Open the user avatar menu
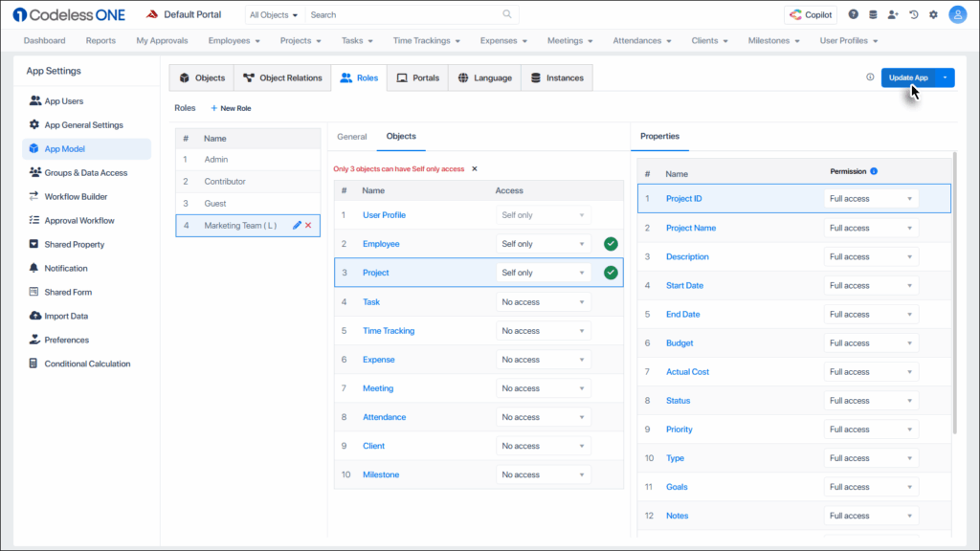 coord(957,14)
